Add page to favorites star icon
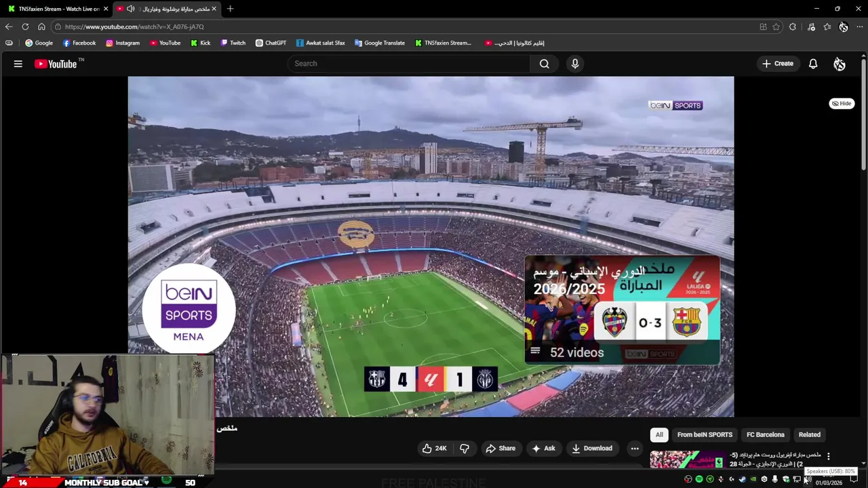 tap(776, 26)
